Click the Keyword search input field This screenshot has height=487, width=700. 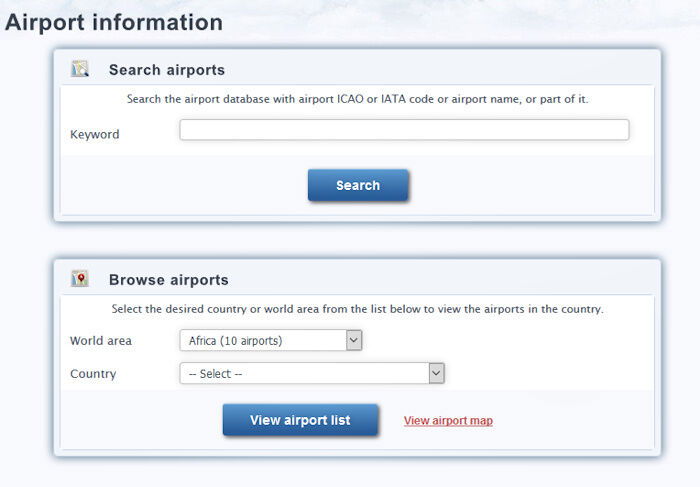404,130
